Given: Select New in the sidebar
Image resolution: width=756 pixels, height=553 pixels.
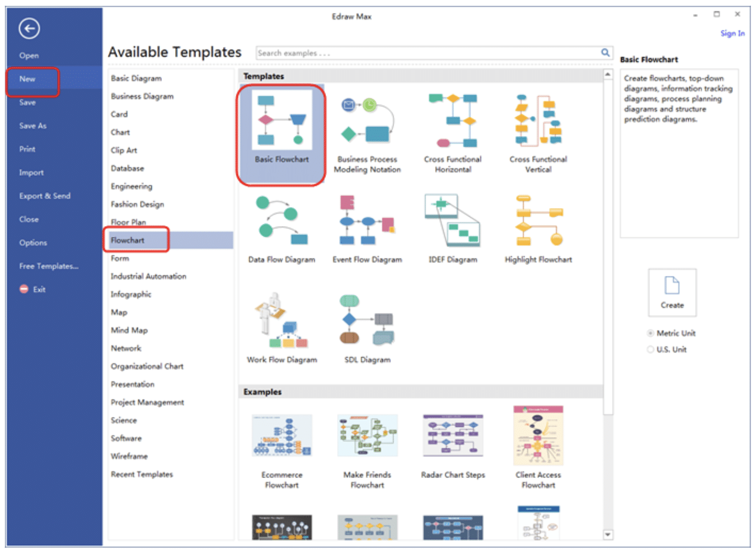Looking at the screenshot, I should click(x=27, y=79).
